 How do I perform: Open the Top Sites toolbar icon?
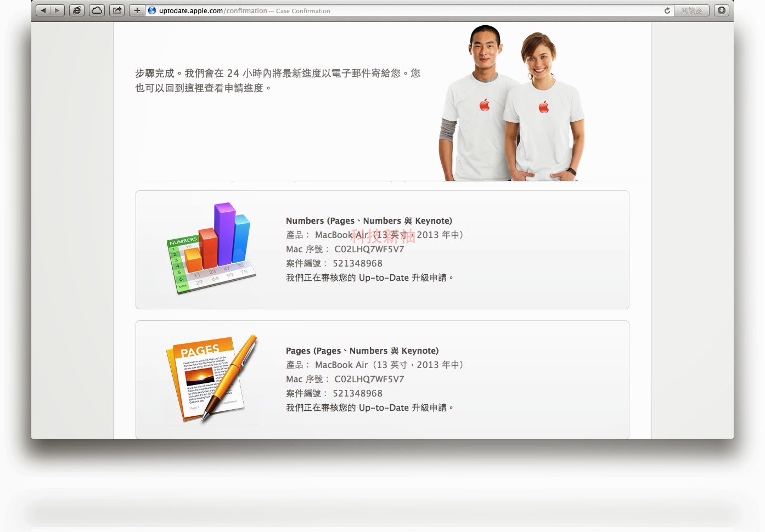(77, 10)
